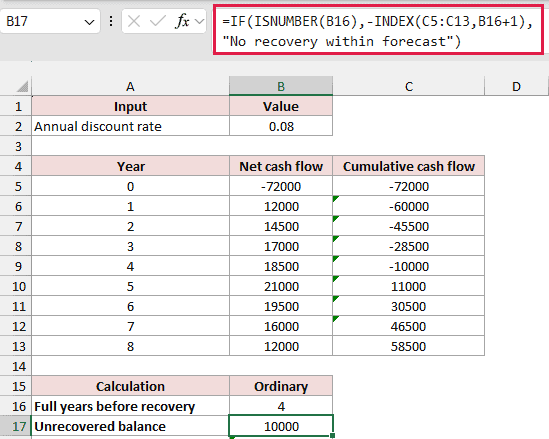Click the 'Annual discount rate' cell
Viewport: 549px width, 439px height.
point(130,126)
